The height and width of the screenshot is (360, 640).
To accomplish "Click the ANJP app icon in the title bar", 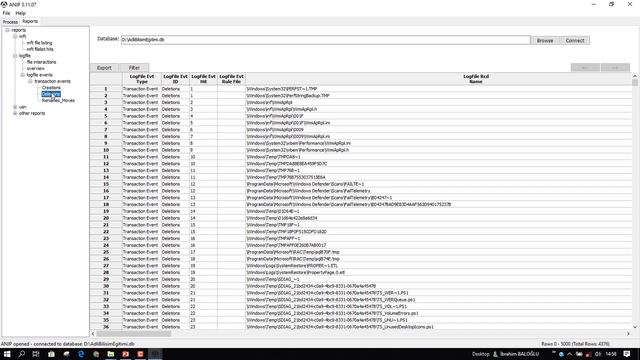I will (4, 4).
